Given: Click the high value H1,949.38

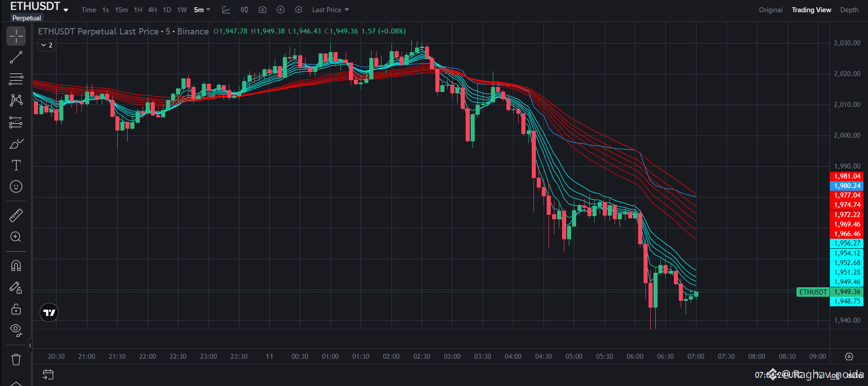Looking at the screenshot, I should (x=268, y=31).
